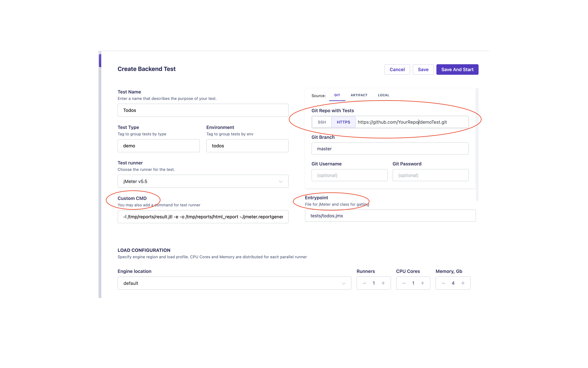Click the Test runner label
This screenshot has height=368, width=588.
[x=130, y=163]
